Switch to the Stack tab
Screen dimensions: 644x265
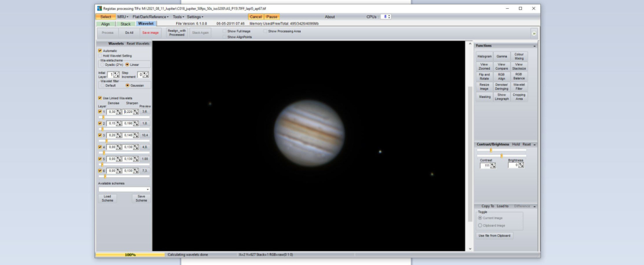click(x=126, y=24)
